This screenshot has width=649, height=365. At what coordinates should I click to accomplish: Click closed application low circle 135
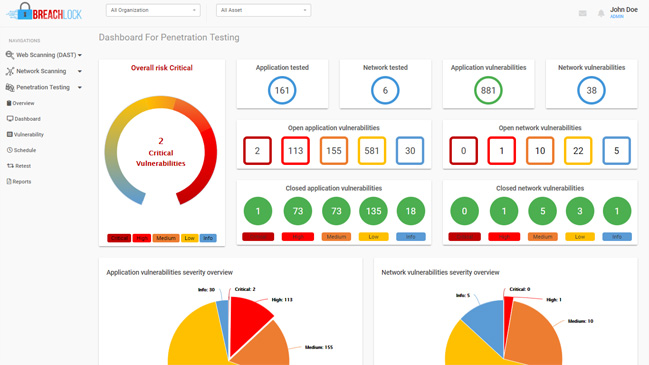click(373, 211)
